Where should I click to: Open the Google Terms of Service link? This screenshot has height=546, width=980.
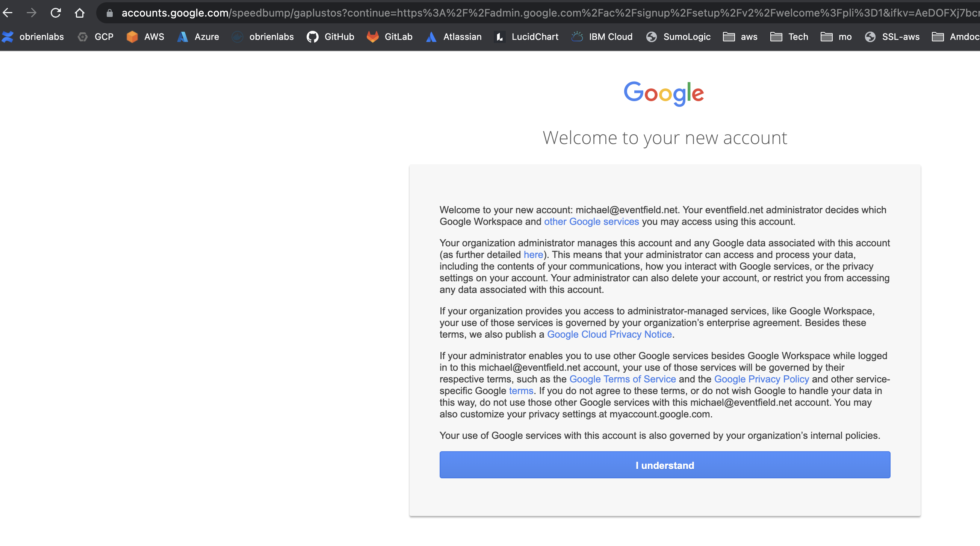(x=622, y=379)
